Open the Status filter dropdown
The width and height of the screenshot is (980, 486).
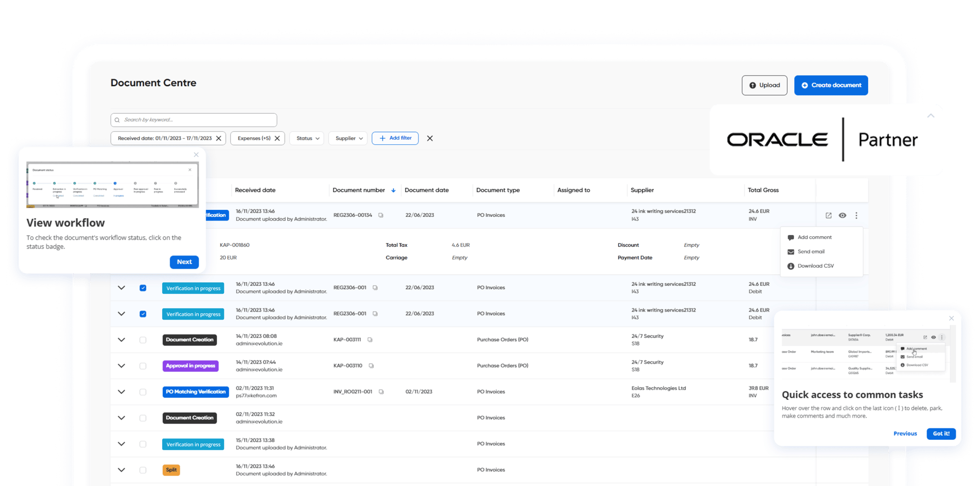pyautogui.click(x=307, y=138)
